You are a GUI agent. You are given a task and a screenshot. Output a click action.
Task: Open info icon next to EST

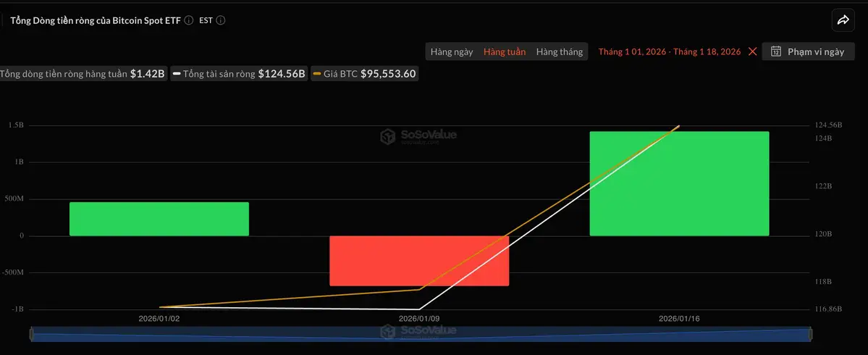tap(220, 20)
